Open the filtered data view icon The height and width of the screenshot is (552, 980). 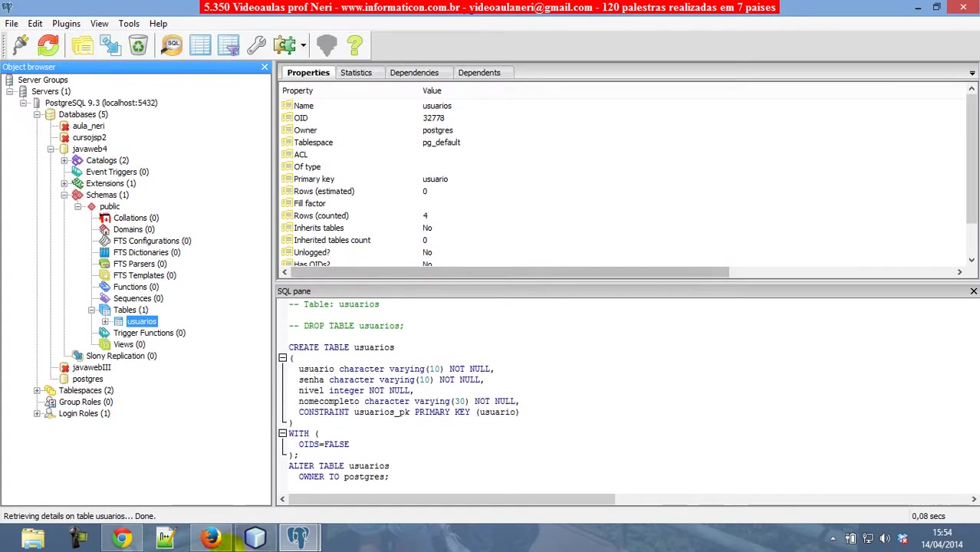tap(229, 45)
